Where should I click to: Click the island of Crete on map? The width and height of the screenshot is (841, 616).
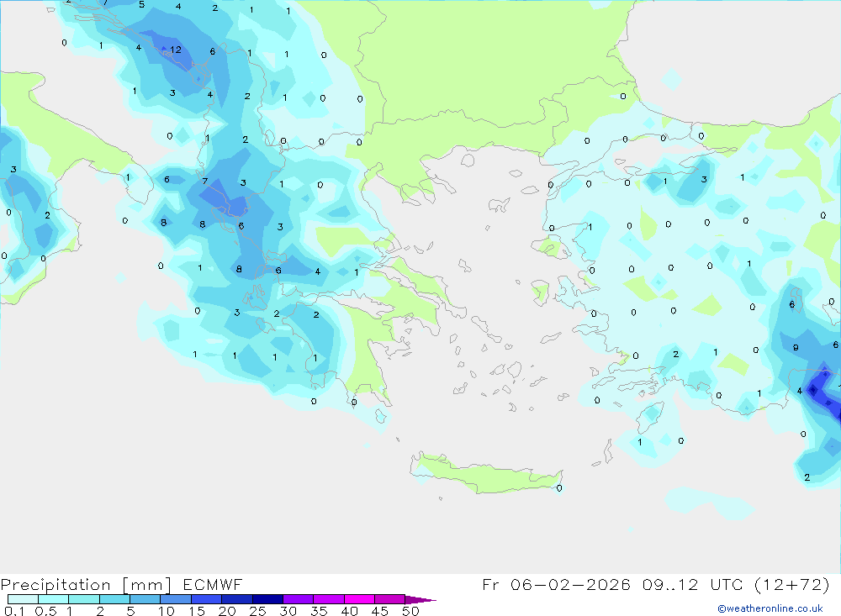[485, 475]
